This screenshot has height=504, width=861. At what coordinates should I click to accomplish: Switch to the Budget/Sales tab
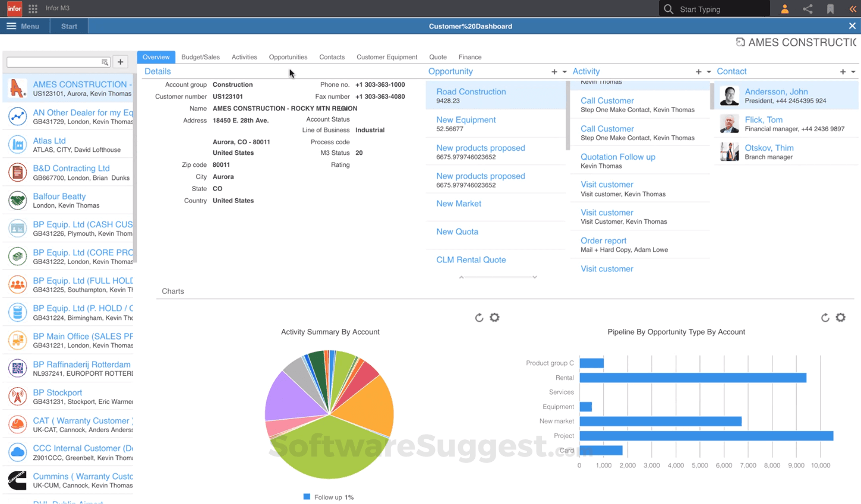(x=200, y=57)
